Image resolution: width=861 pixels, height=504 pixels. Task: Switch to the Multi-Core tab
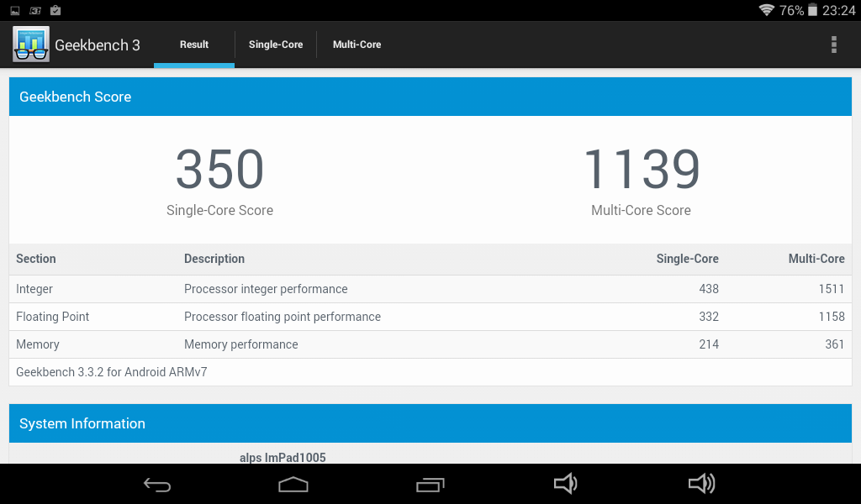pos(357,45)
